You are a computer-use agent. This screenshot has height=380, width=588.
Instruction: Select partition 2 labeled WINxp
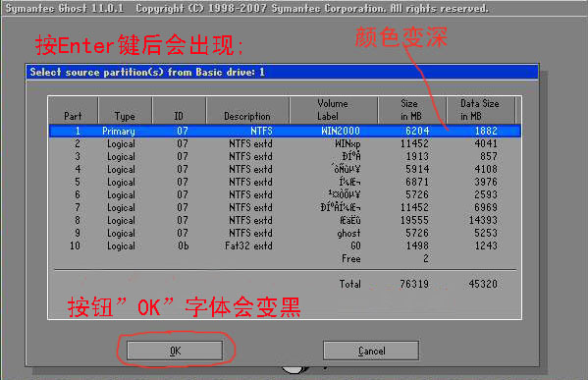pyautogui.click(x=285, y=143)
